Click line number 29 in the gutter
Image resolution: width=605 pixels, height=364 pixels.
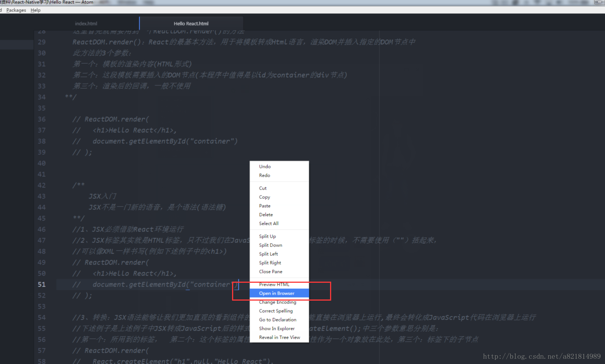42,42
